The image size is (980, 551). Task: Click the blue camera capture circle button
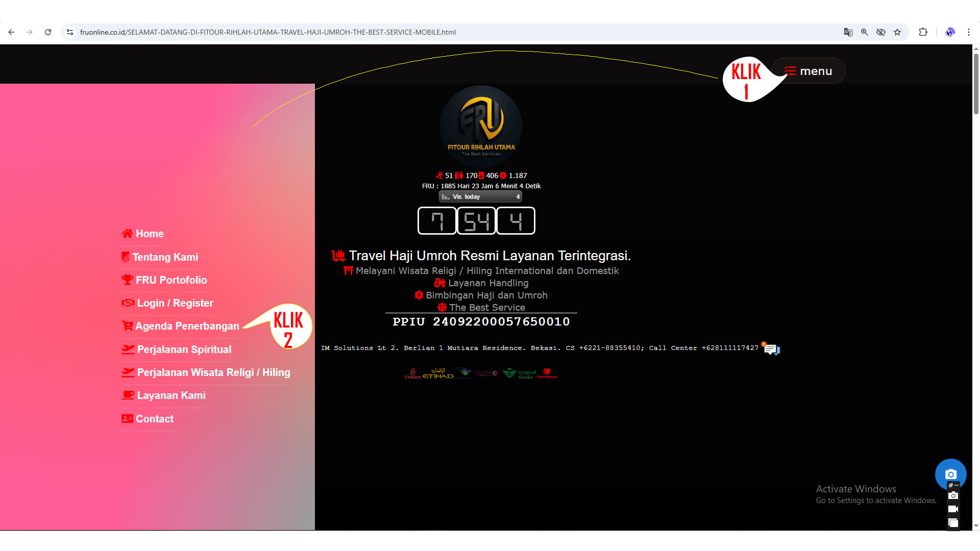point(950,474)
